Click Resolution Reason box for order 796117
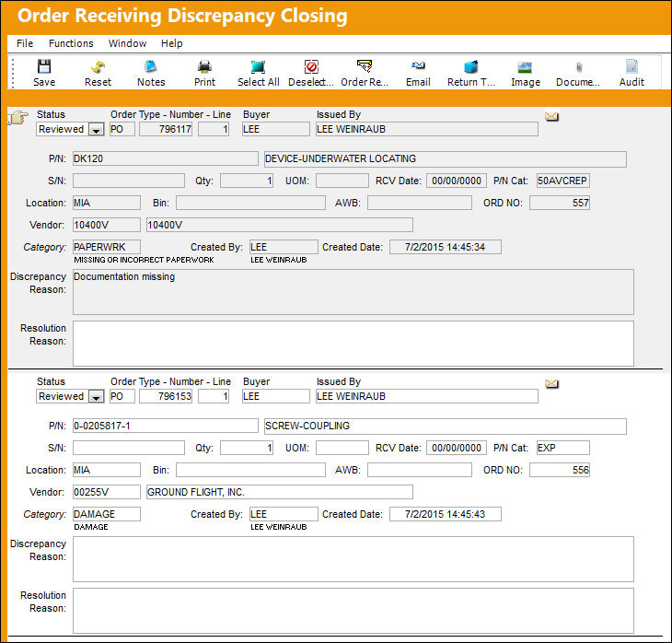 coord(353,344)
